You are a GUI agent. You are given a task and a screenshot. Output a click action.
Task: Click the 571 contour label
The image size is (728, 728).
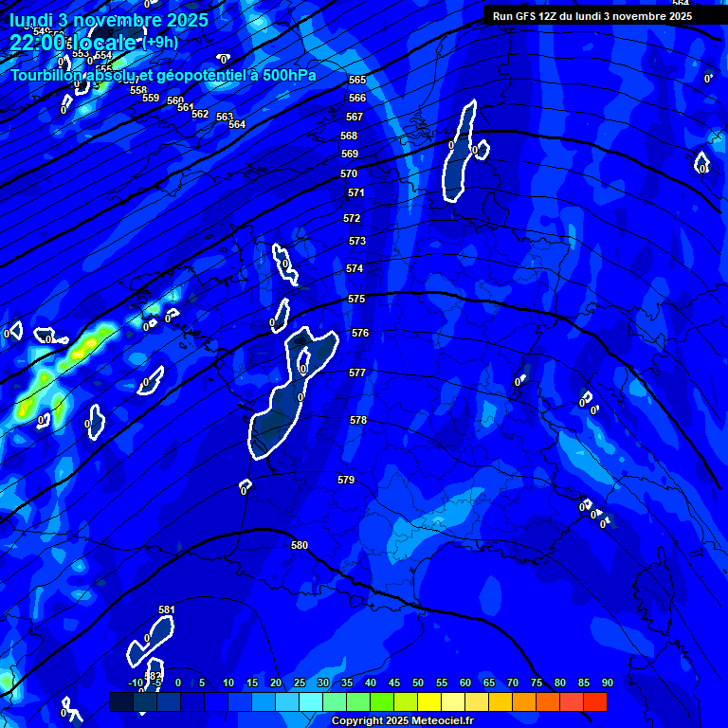coord(356,192)
